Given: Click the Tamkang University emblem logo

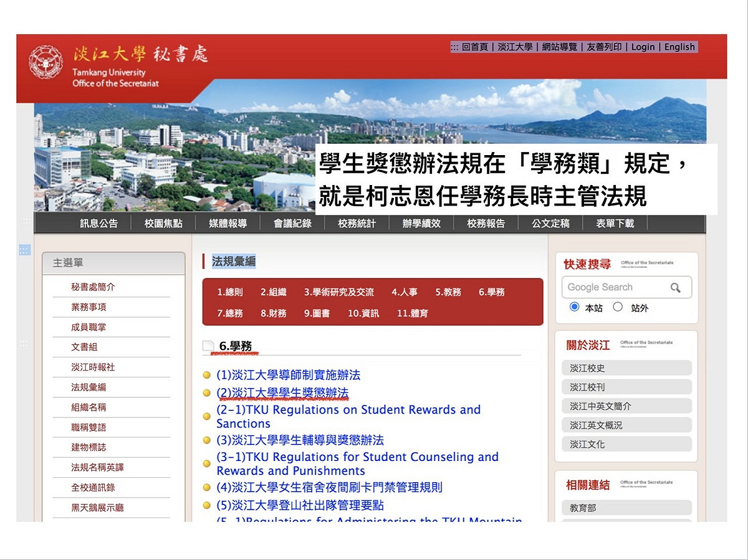Looking at the screenshot, I should coord(46,62).
